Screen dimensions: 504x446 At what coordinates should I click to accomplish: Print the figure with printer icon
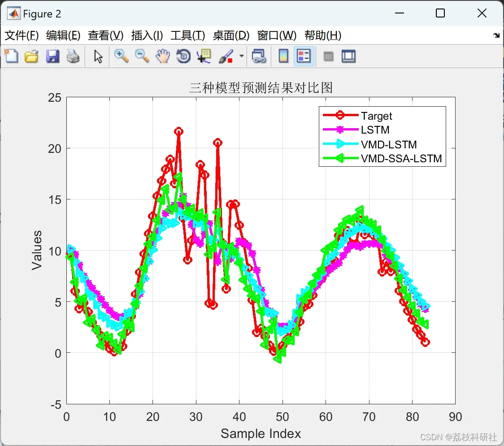(73, 56)
